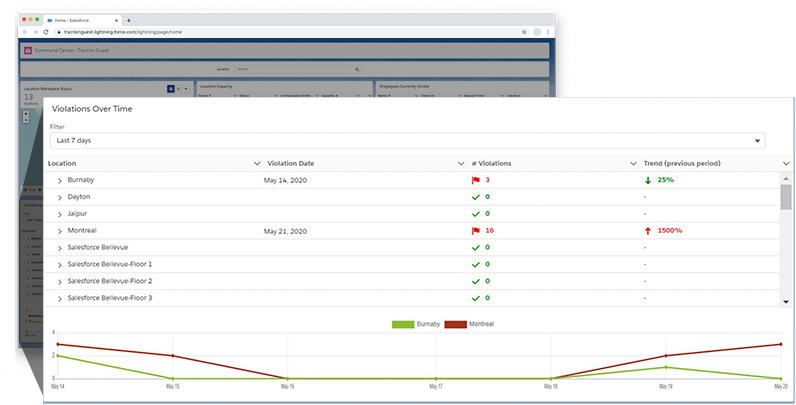Click the green checkmark in Jaipur row
Viewport: 796px width, 405px height.
click(476, 214)
